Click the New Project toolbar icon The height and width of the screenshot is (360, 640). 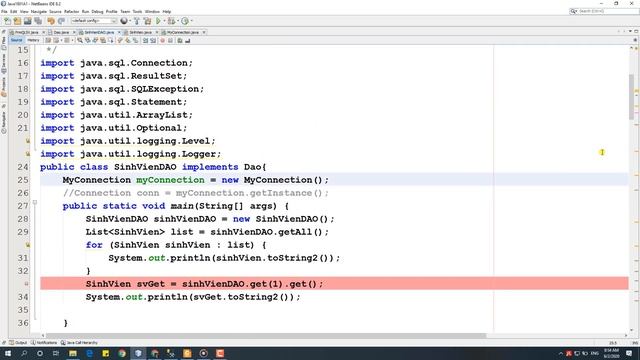coord(18,21)
